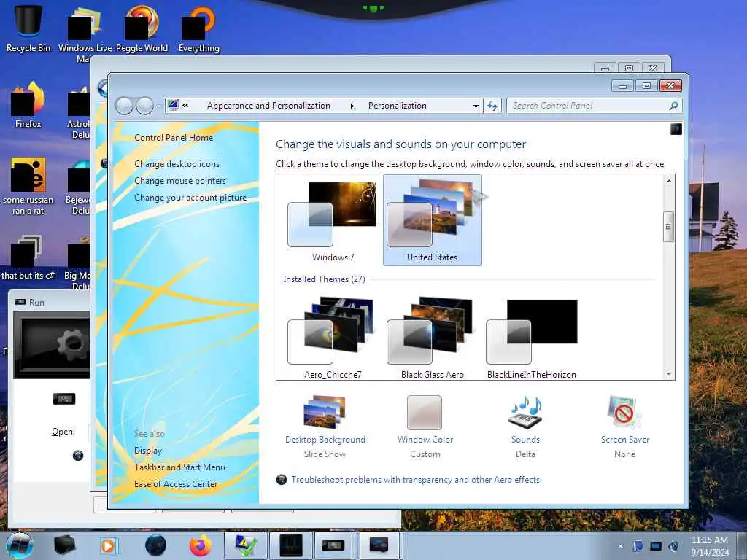Image resolution: width=747 pixels, height=560 pixels.
Task: Click the theme list scroll down arrow
Action: point(668,374)
